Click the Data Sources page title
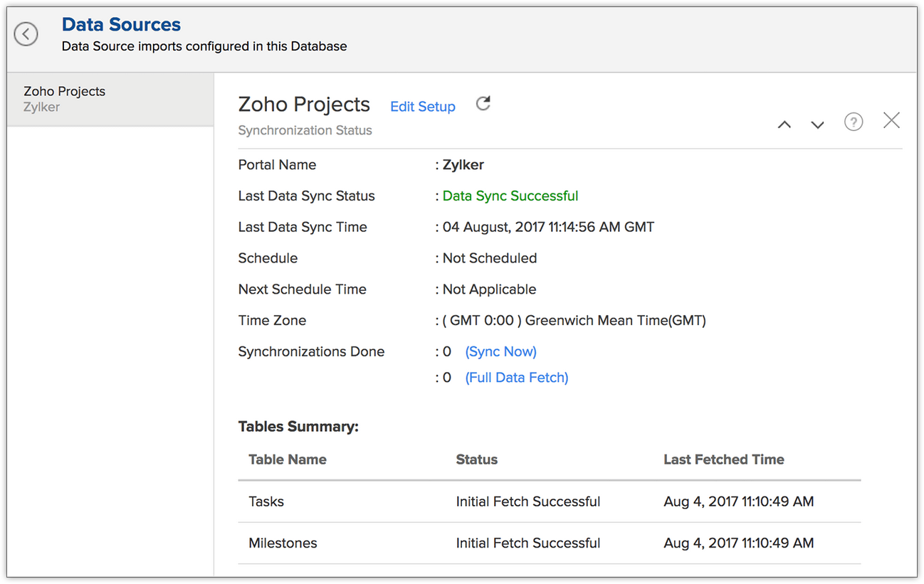Image resolution: width=924 pixels, height=584 pixels. 121,25
